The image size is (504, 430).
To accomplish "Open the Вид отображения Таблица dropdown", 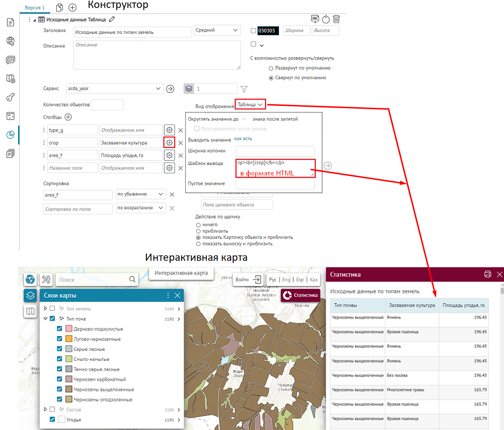I will [x=250, y=104].
